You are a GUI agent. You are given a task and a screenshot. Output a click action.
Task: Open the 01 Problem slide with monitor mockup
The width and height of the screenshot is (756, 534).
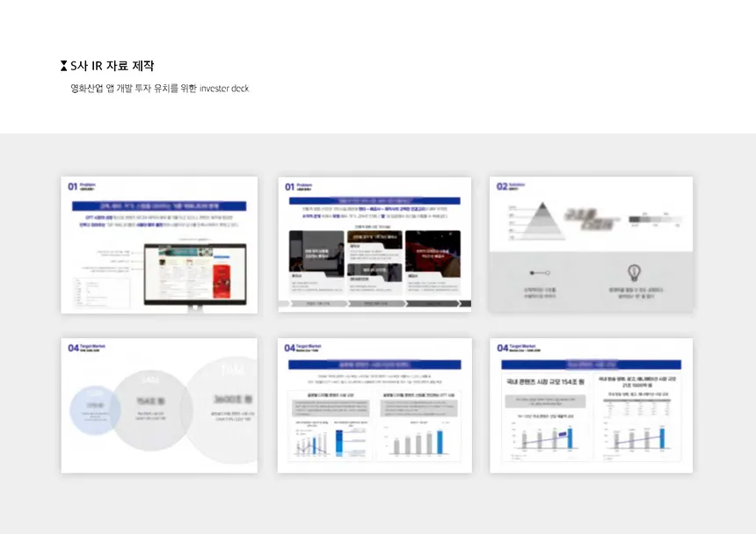(x=159, y=245)
